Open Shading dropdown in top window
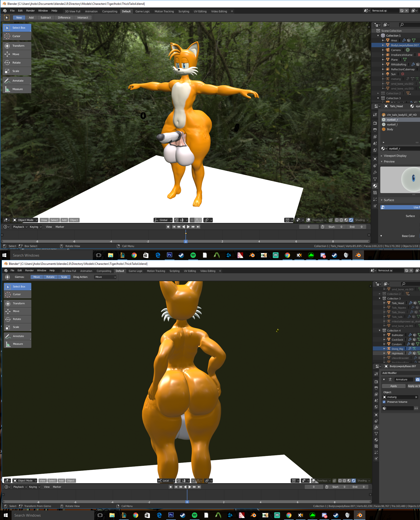 362,220
